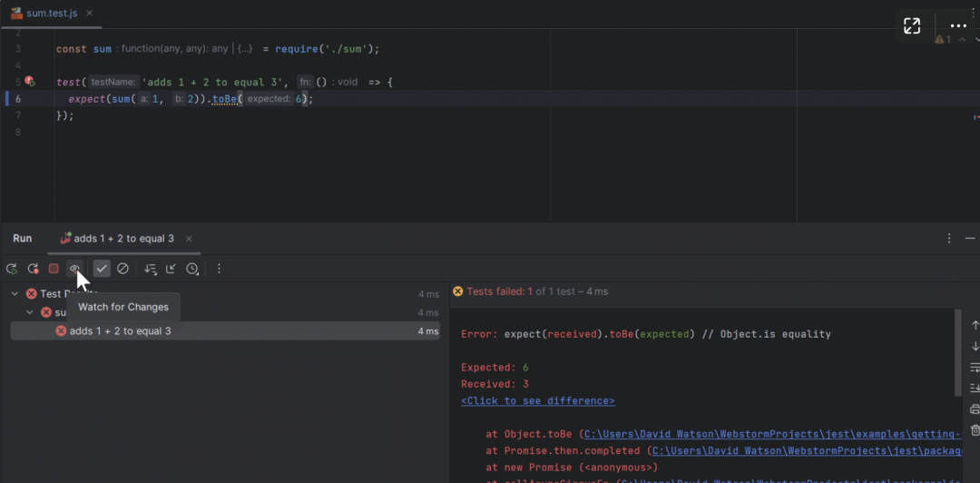Screen dimensions: 980x483
Task: Click the warning indicator showing 1 problem
Action: (943, 39)
